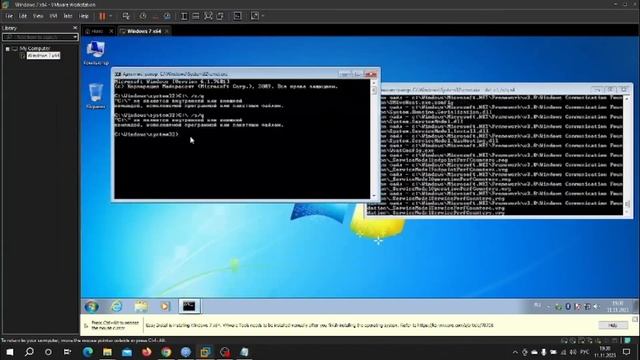640x360 pixels.
Task: Click the guest taskbar clock
Action: point(618,307)
